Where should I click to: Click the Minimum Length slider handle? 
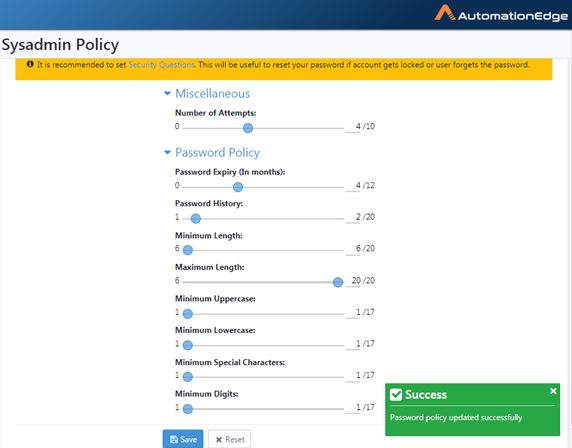188,250
